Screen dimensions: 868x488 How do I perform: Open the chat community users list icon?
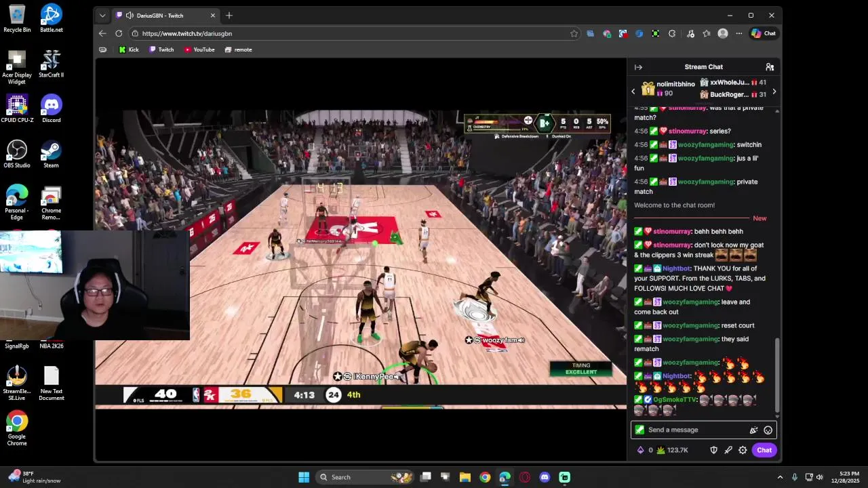coord(770,67)
